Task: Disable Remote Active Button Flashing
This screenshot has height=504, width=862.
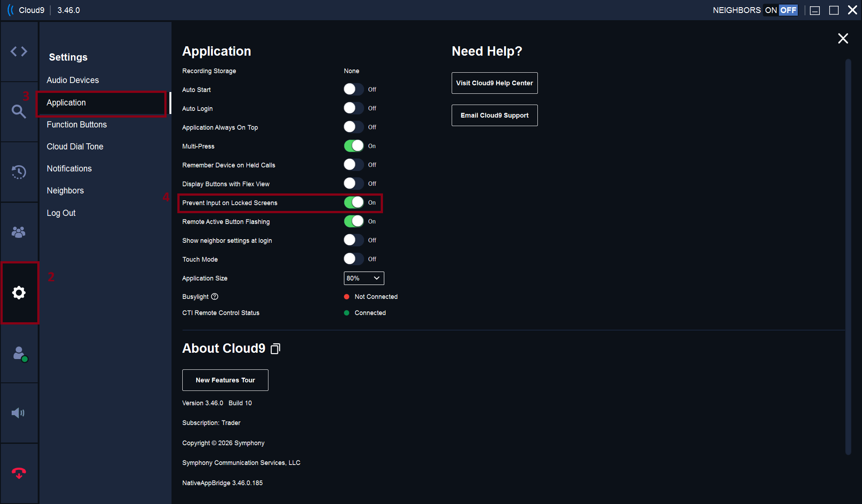Action: tap(354, 221)
